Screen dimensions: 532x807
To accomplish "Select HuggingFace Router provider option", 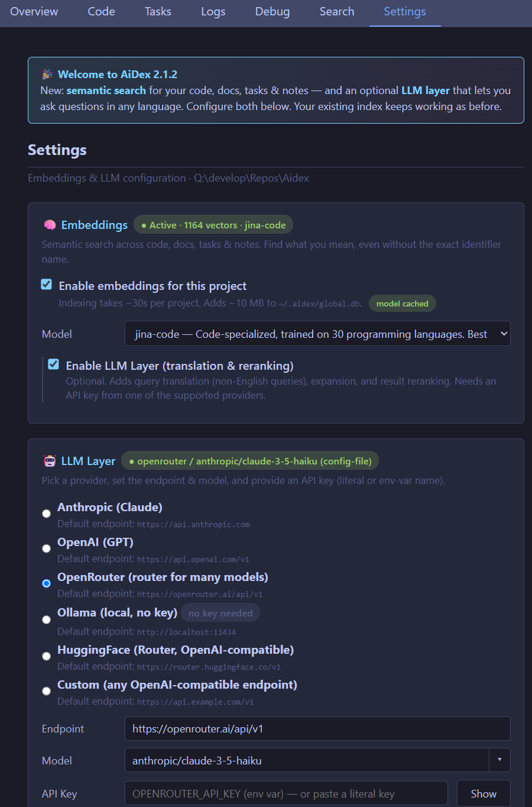I will tap(46, 656).
